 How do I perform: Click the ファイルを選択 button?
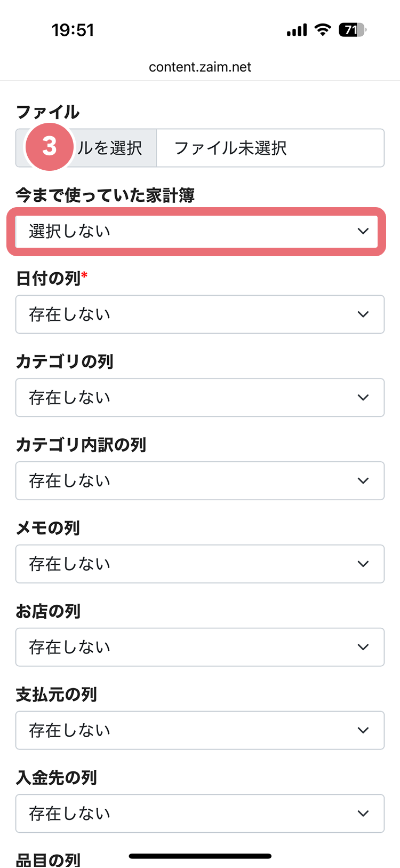[x=86, y=148]
